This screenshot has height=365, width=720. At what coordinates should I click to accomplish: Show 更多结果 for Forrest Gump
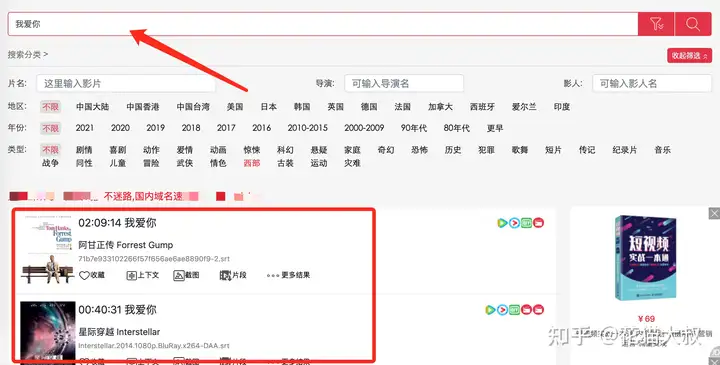click(288, 275)
